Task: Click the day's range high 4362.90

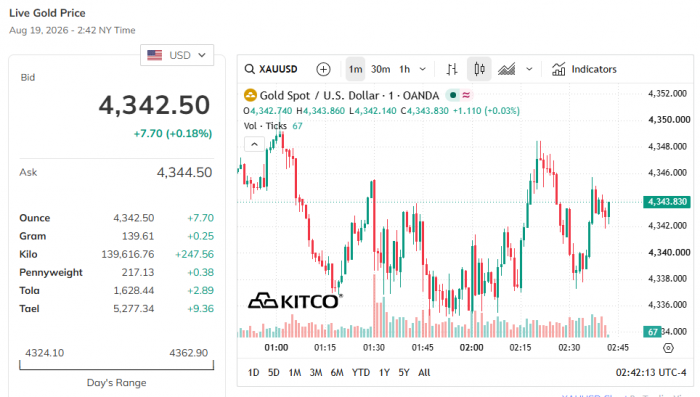Action: (x=188, y=353)
